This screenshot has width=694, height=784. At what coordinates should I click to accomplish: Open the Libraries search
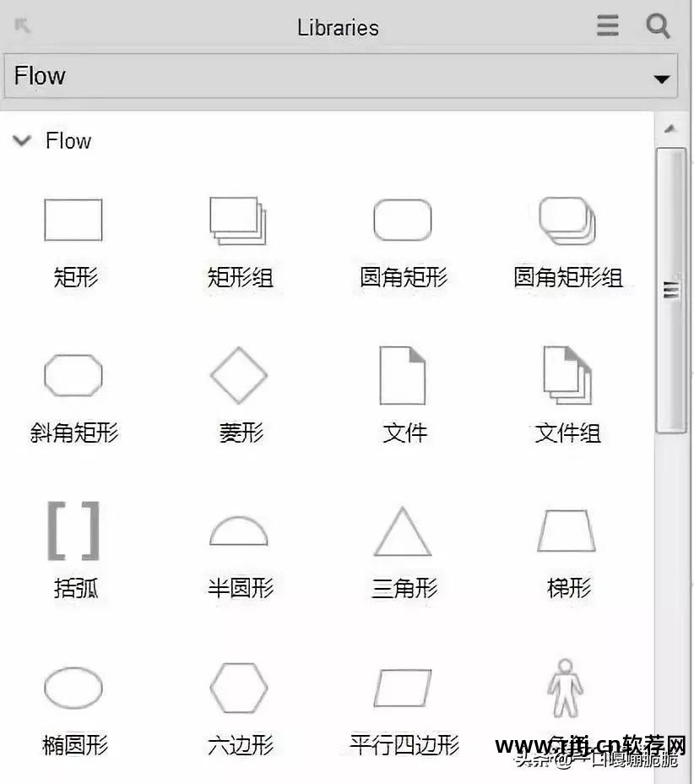click(x=658, y=25)
